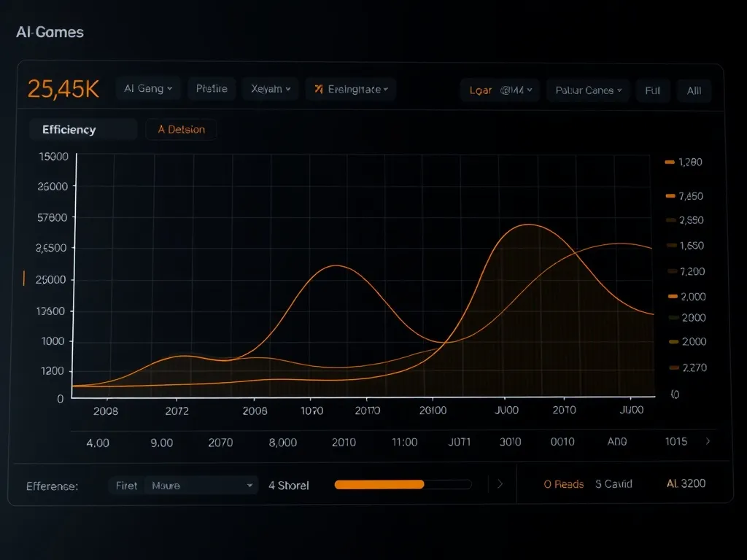Click the chevron right of progress bar
Image resolution: width=747 pixels, height=560 pixels.
pos(500,484)
